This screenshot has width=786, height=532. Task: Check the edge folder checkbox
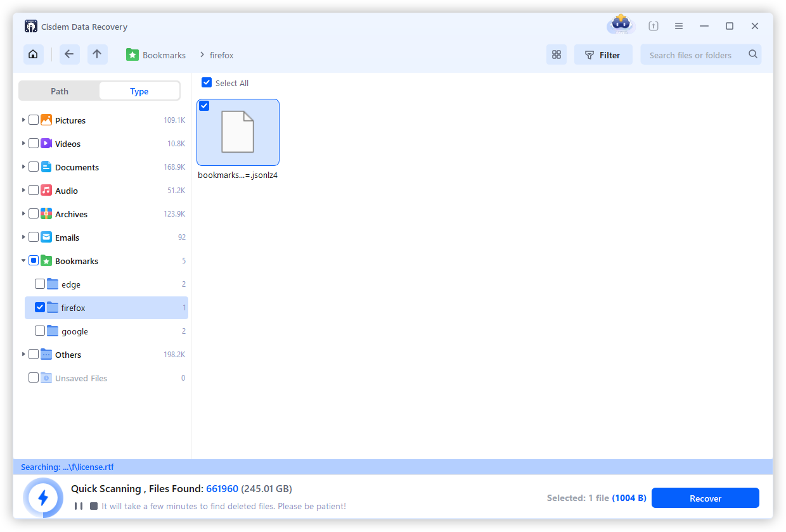(x=40, y=284)
